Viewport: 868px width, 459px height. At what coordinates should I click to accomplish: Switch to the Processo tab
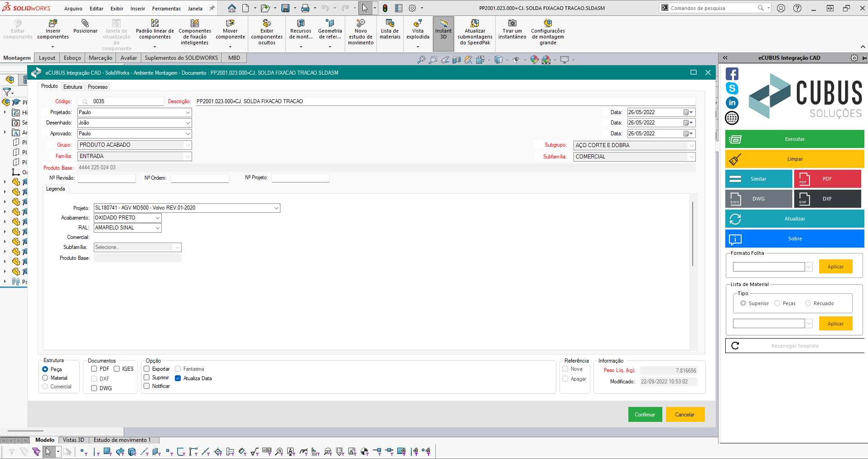98,87
